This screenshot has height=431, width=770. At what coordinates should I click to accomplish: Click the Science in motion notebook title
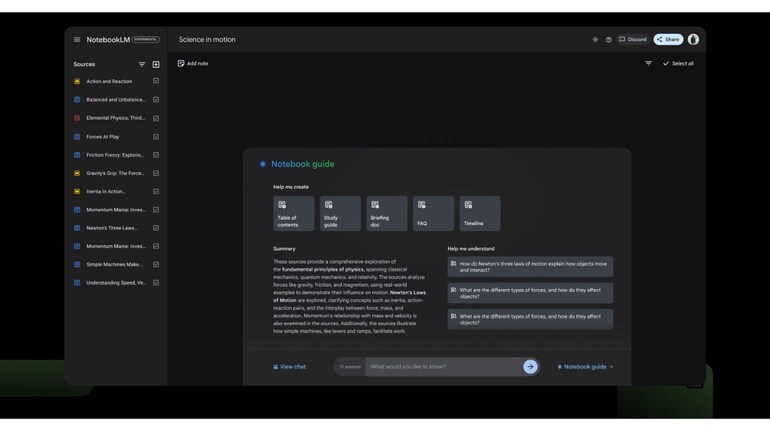[x=207, y=40]
